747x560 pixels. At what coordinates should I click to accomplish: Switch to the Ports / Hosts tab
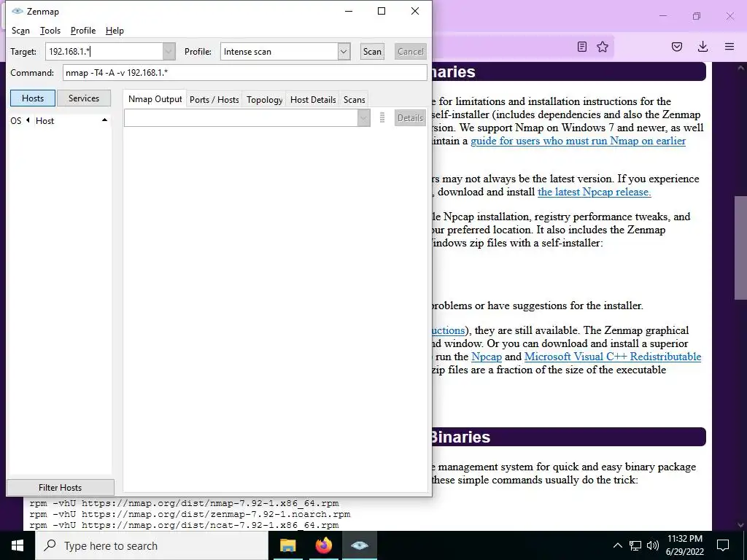214,99
